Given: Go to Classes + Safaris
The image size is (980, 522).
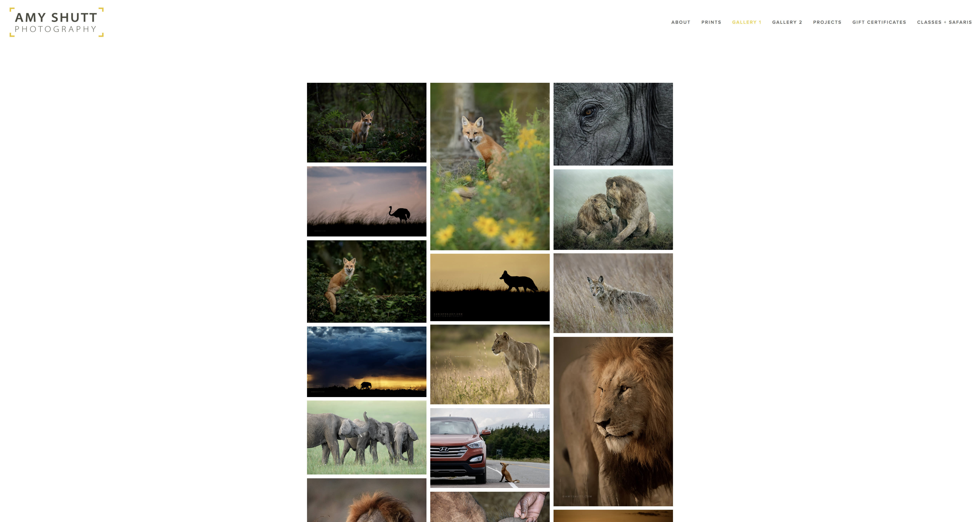Looking at the screenshot, I should point(944,22).
